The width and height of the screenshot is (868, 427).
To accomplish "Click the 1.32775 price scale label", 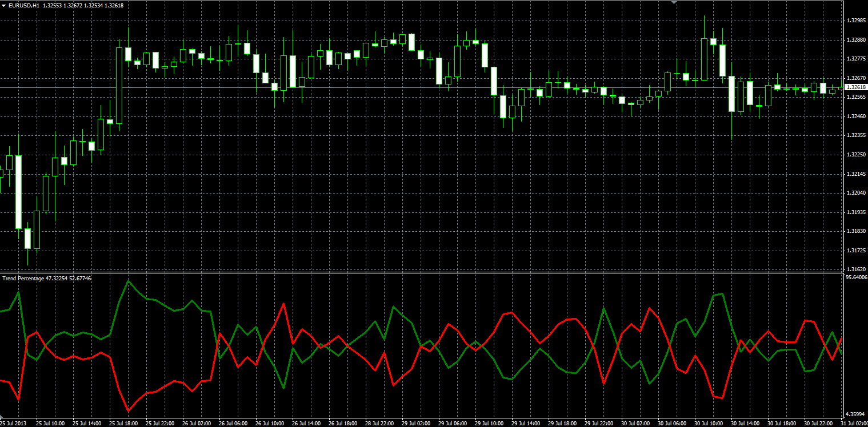I will click(x=855, y=58).
